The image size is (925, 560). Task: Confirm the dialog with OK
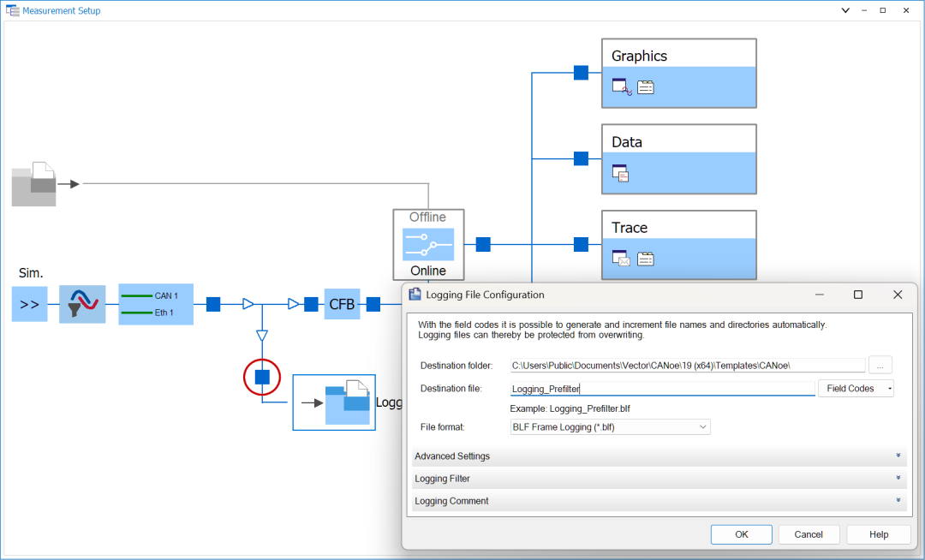click(x=742, y=534)
